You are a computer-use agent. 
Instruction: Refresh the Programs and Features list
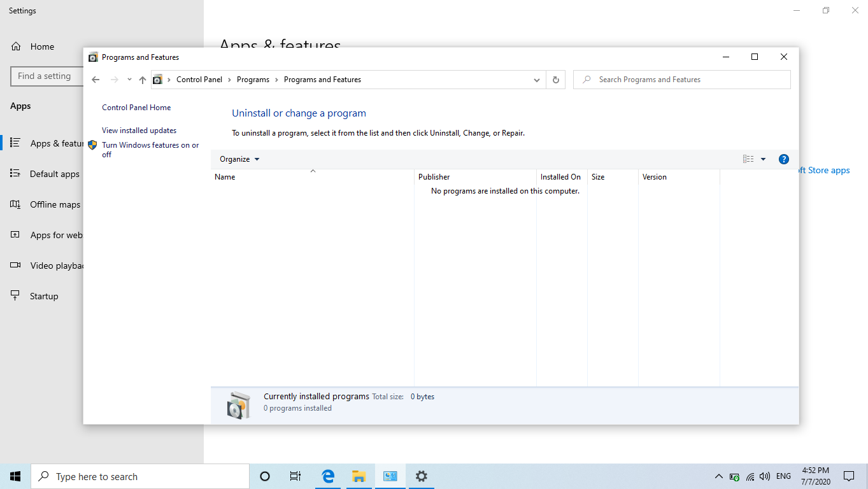(555, 80)
